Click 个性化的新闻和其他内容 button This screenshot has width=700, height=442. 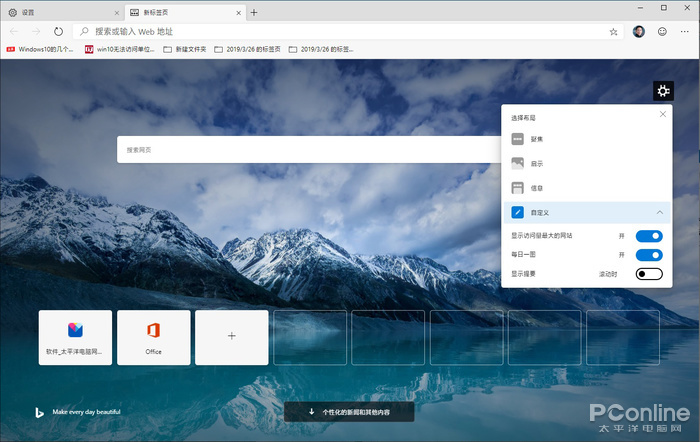(349, 412)
